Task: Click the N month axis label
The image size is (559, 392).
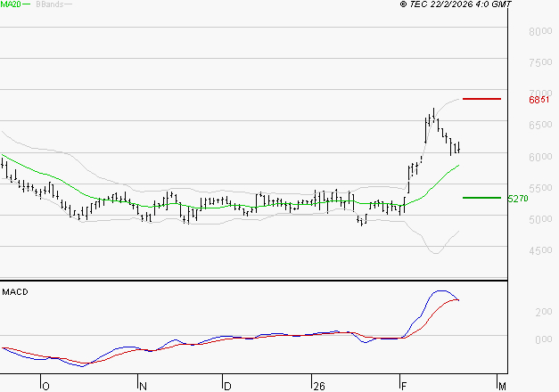Action: [x=143, y=387]
